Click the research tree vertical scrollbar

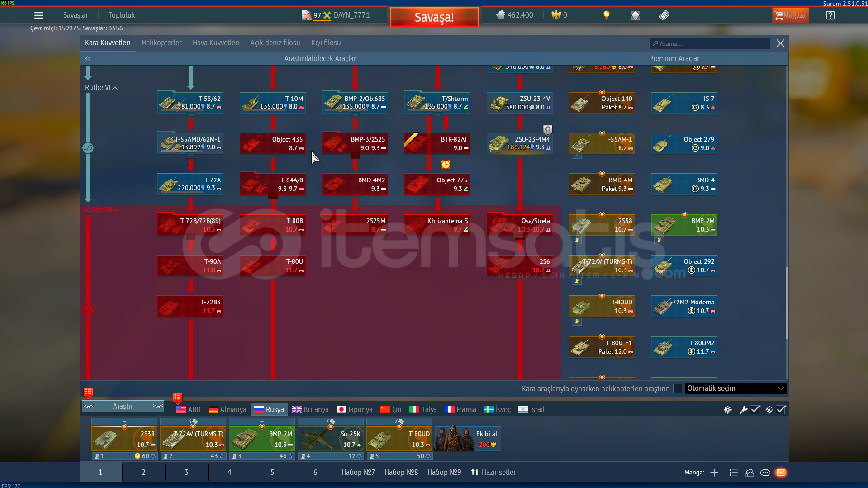[x=787, y=303]
